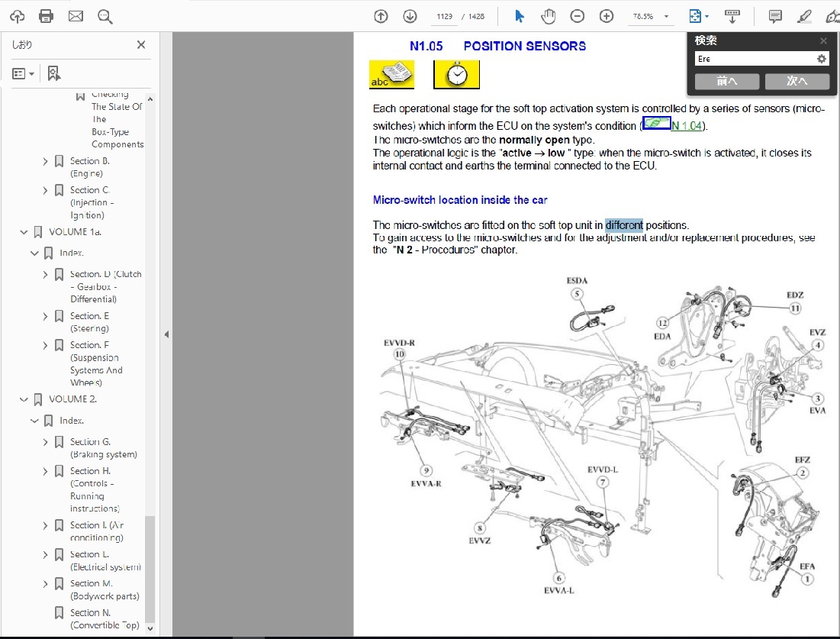
Task: Click the 前へ previous result button
Action: [x=727, y=81]
